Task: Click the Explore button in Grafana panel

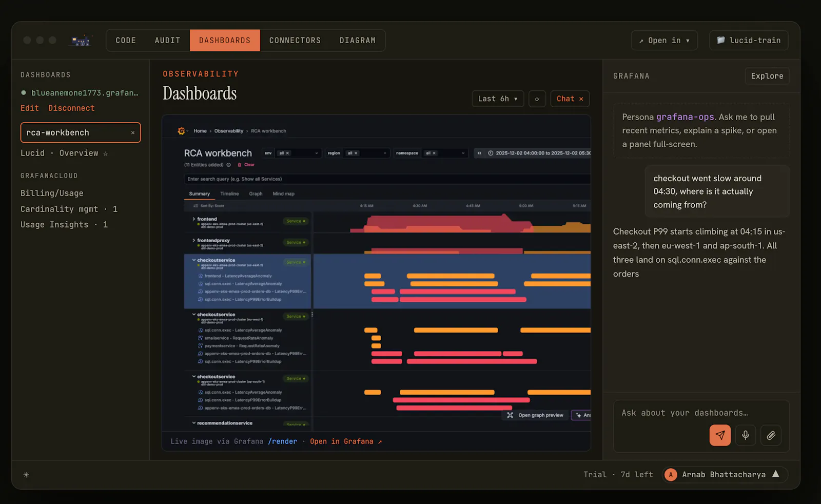Action: (767, 76)
